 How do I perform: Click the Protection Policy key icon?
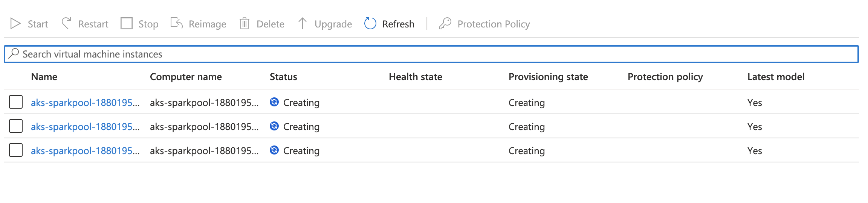coord(445,23)
